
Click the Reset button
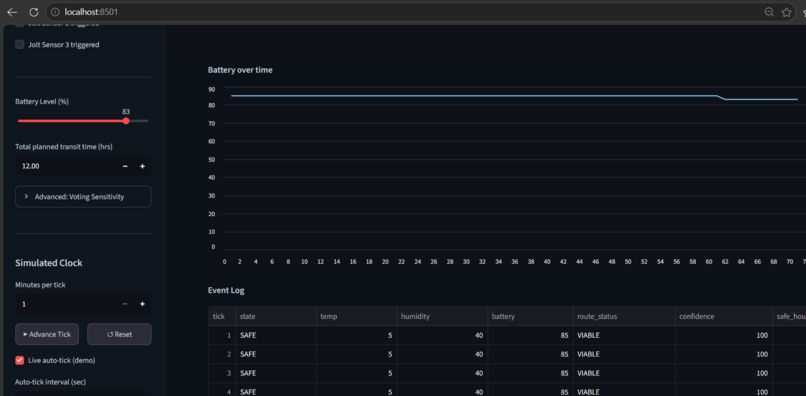(x=119, y=334)
